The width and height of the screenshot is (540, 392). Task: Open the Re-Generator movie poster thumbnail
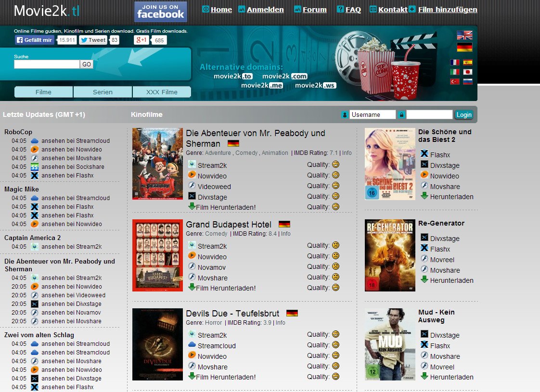coord(390,255)
